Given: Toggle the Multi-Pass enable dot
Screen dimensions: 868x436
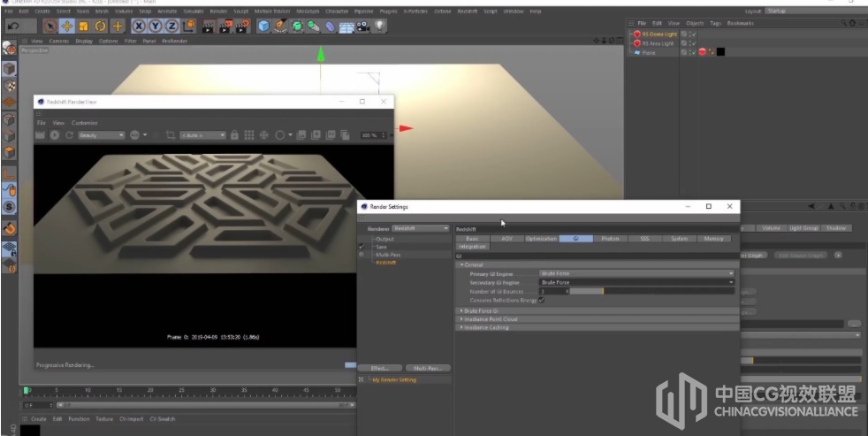Looking at the screenshot, I should pos(362,255).
